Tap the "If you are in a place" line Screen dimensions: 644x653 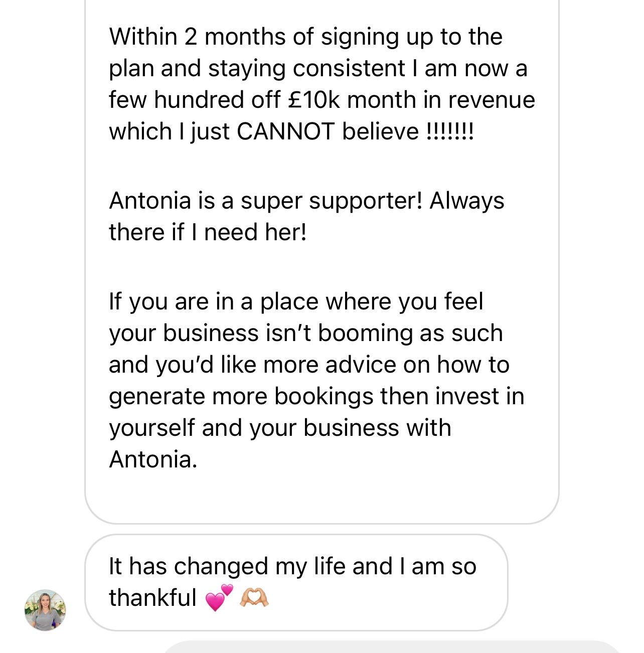(296, 301)
